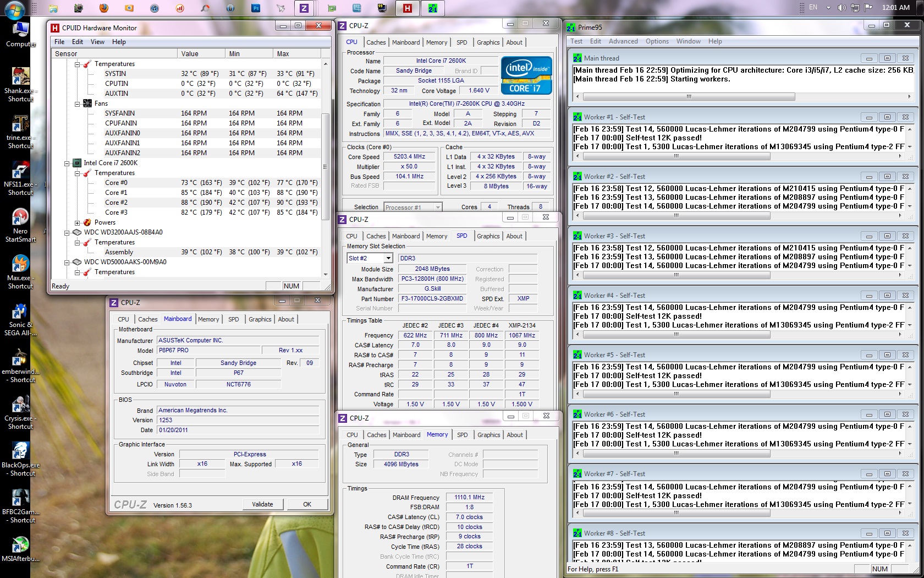
Task: Collapse the Intel Core i7 2600K node
Action: click(67, 163)
